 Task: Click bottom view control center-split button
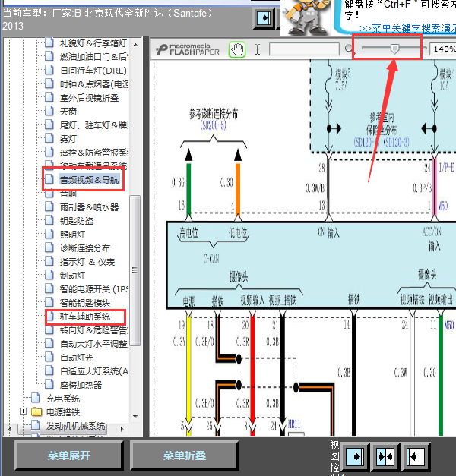385,456
